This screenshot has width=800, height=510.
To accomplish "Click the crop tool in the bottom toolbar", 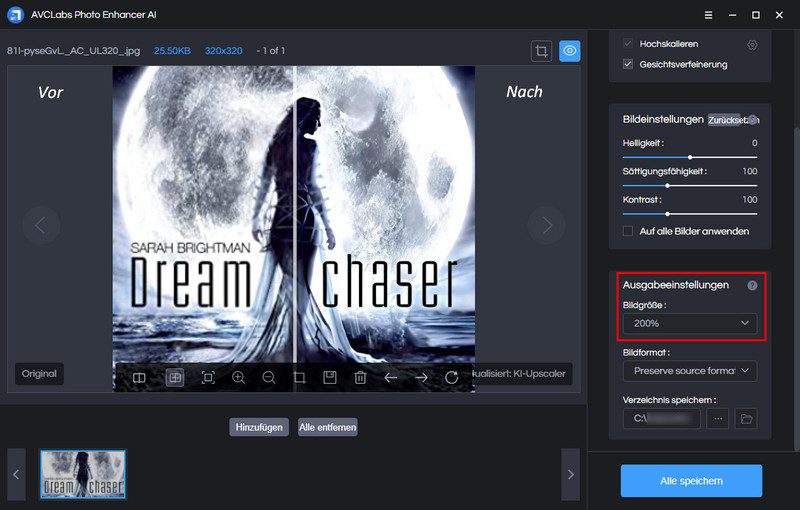I will coord(299,378).
